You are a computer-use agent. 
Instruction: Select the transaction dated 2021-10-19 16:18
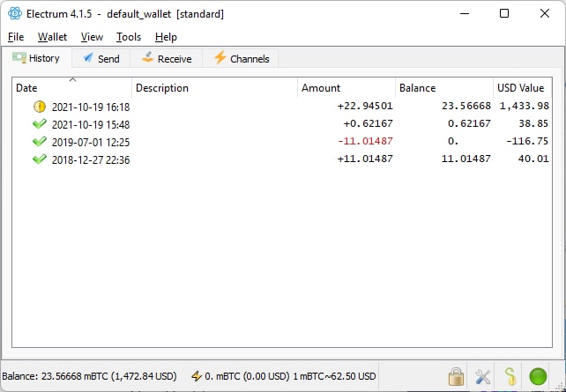[282, 107]
